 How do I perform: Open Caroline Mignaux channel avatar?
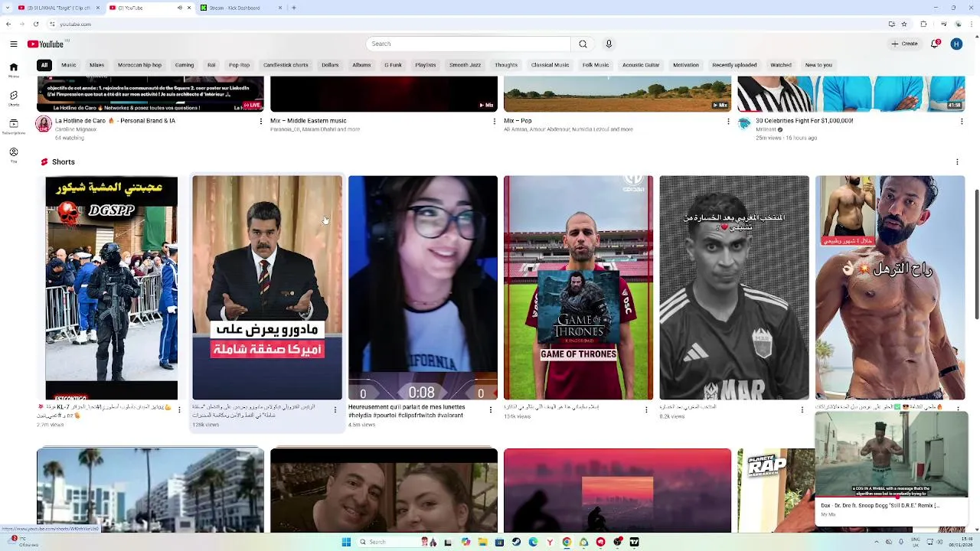pyautogui.click(x=43, y=124)
